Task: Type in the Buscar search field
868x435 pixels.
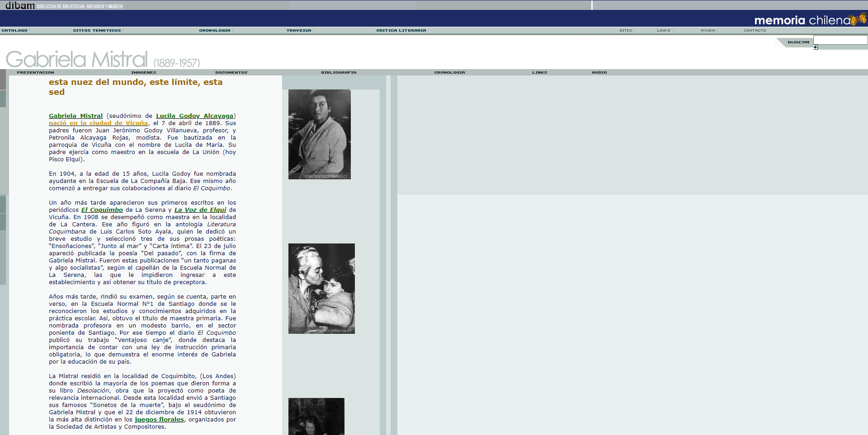Action: (x=840, y=40)
